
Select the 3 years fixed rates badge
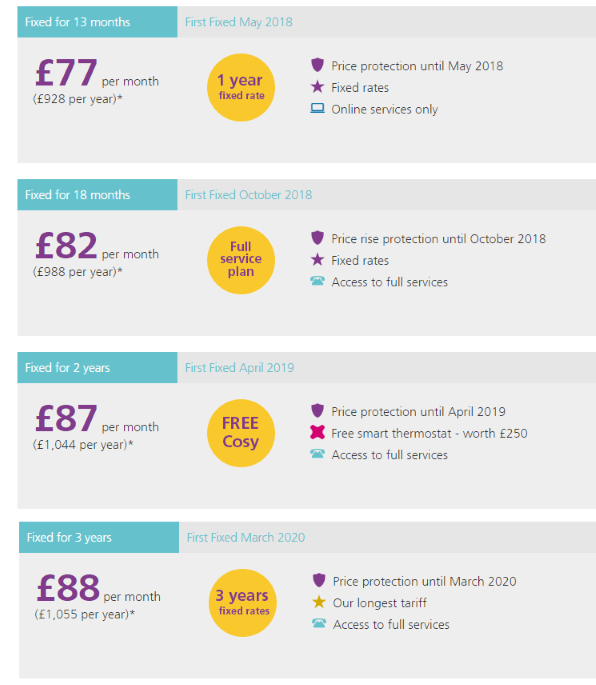click(x=243, y=603)
